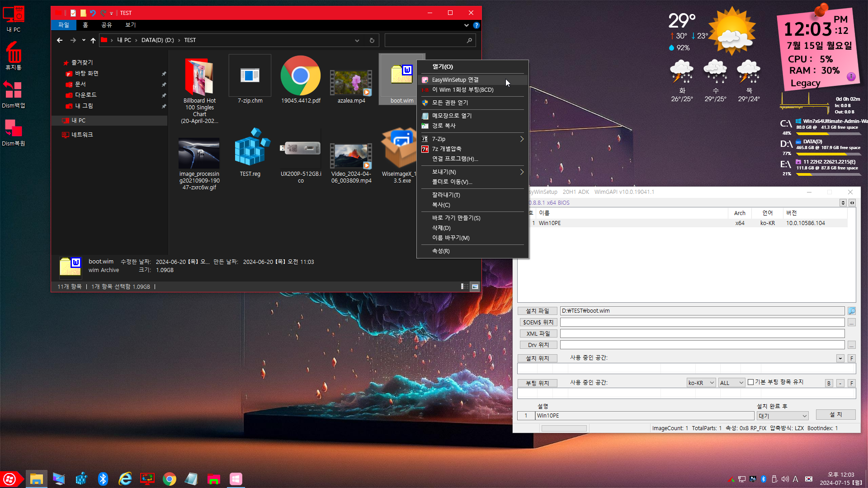This screenshot has height=488, width=868.
Task: Open the 내 PC desktop icon
Action: tap(14, 19)
